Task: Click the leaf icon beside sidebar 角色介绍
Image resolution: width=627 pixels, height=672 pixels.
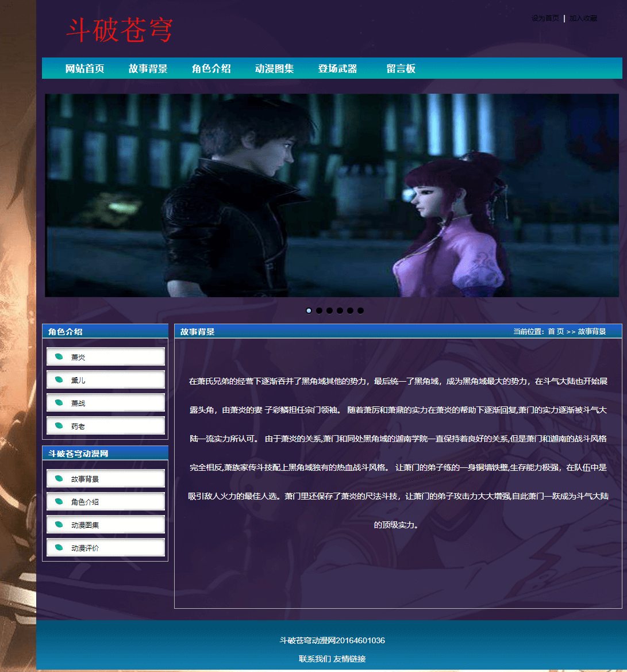Action: 59,501
